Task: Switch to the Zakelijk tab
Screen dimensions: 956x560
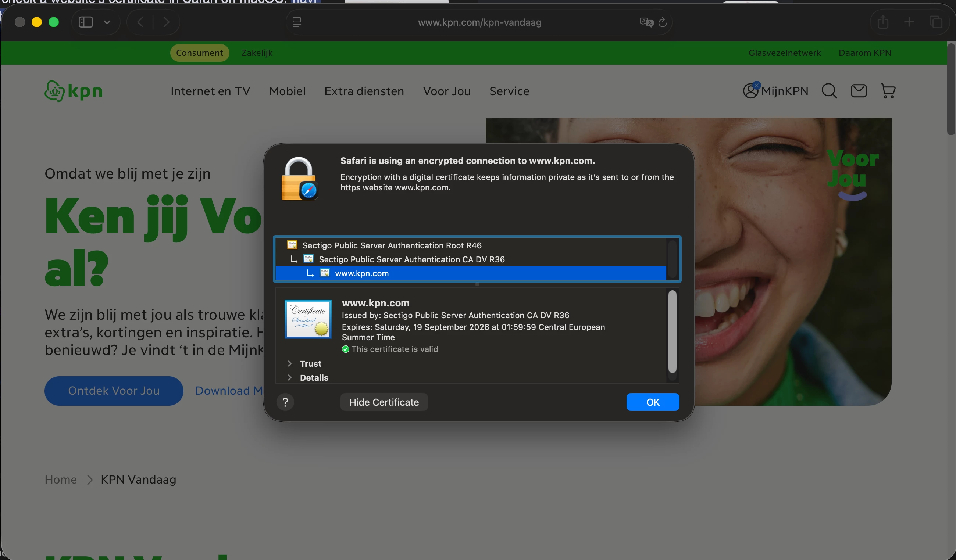Action: pyautogui.click(x=257, y=53)
